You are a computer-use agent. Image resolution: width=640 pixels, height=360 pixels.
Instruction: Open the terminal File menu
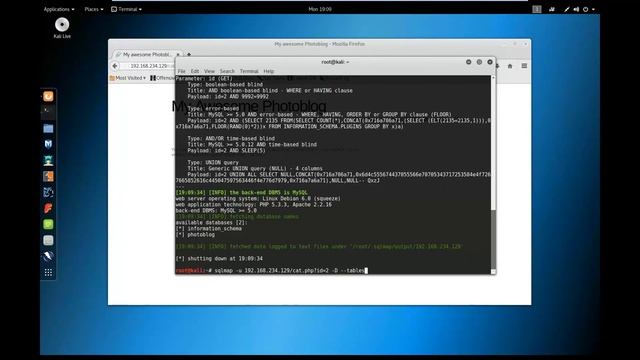click(x=182, y=71)
